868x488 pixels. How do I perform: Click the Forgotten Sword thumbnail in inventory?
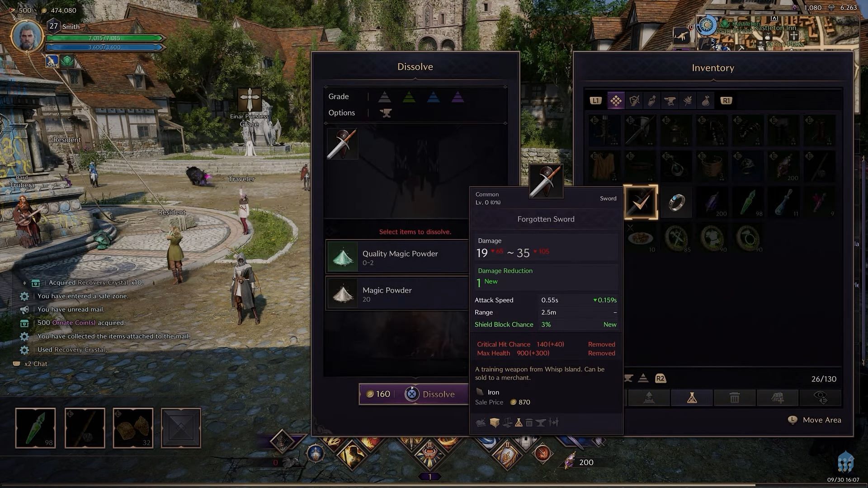[640, 202]
